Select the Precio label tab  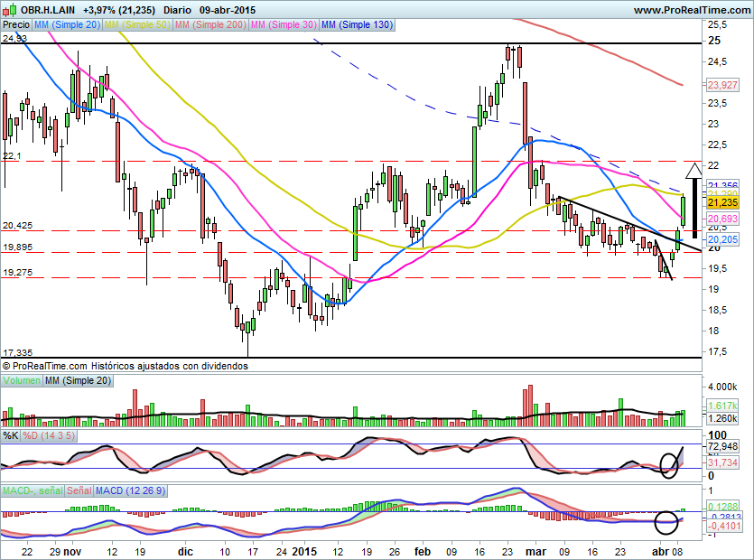15,25
